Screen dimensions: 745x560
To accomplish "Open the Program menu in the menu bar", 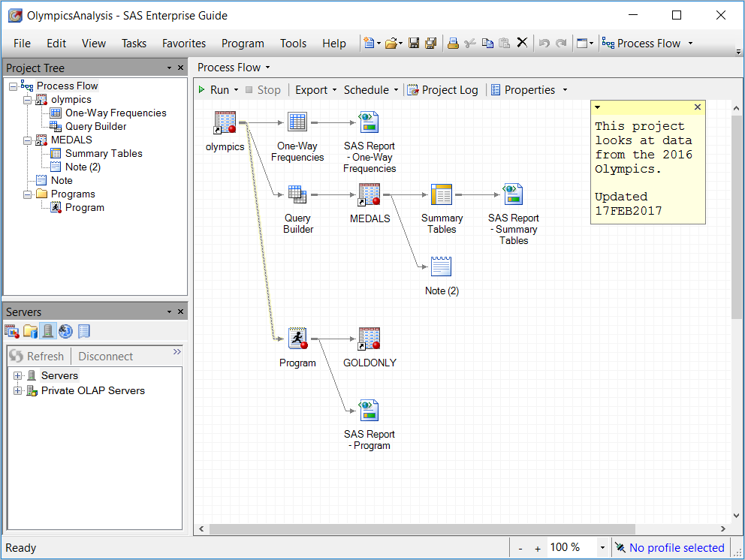I will point(243,44).
